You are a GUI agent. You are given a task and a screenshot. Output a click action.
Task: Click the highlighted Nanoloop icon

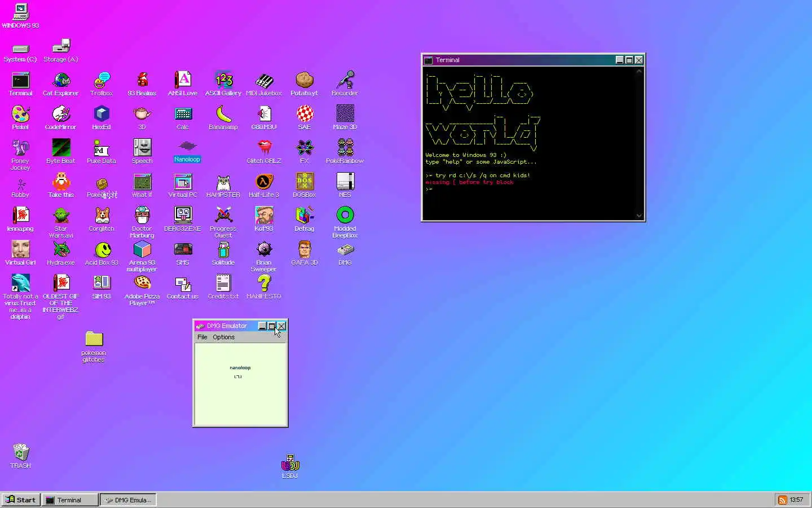pos(187,152)
